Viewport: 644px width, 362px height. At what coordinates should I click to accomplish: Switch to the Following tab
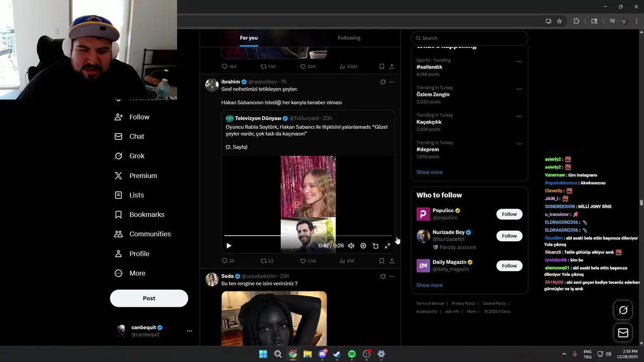point(349,38)
